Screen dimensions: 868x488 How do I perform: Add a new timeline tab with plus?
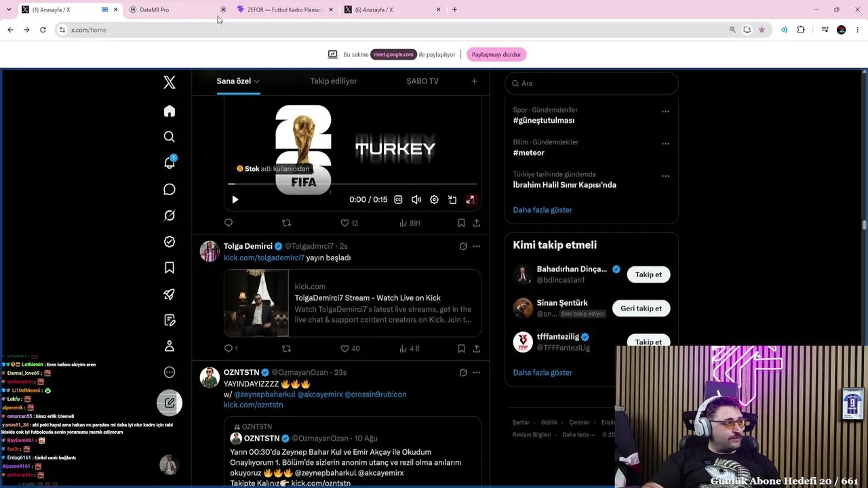[474, 81]
